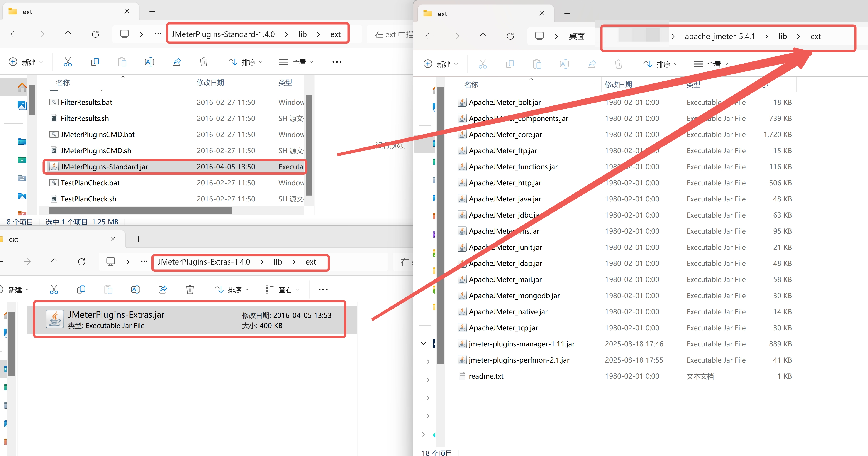Open 排序 dropdown in JMeterPlugins-Extras window
868x456 pixels.
tap(232, 289)
